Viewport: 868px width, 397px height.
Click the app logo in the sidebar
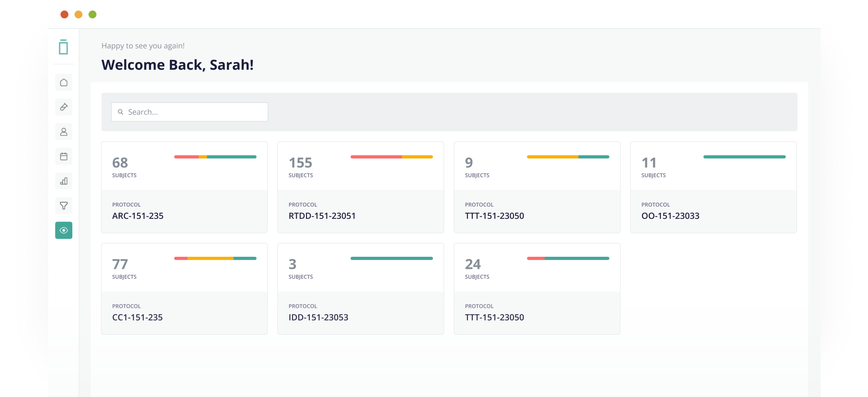[63, 47]
